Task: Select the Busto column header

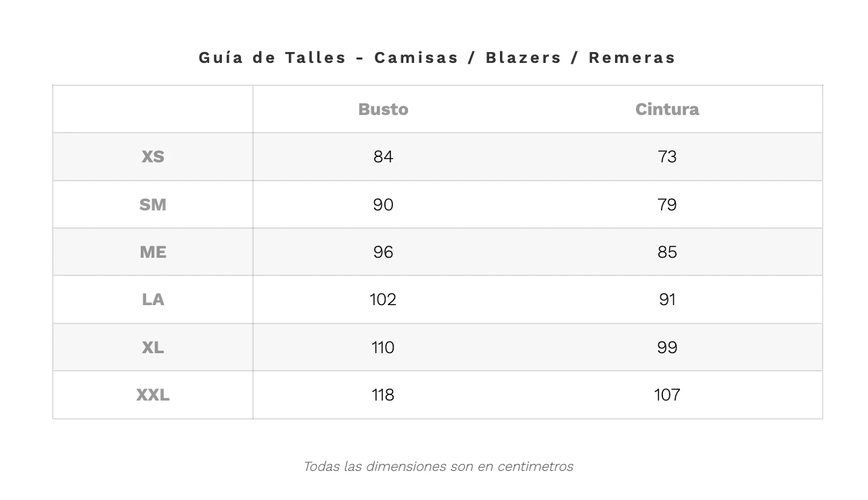Action: point(383,109)
